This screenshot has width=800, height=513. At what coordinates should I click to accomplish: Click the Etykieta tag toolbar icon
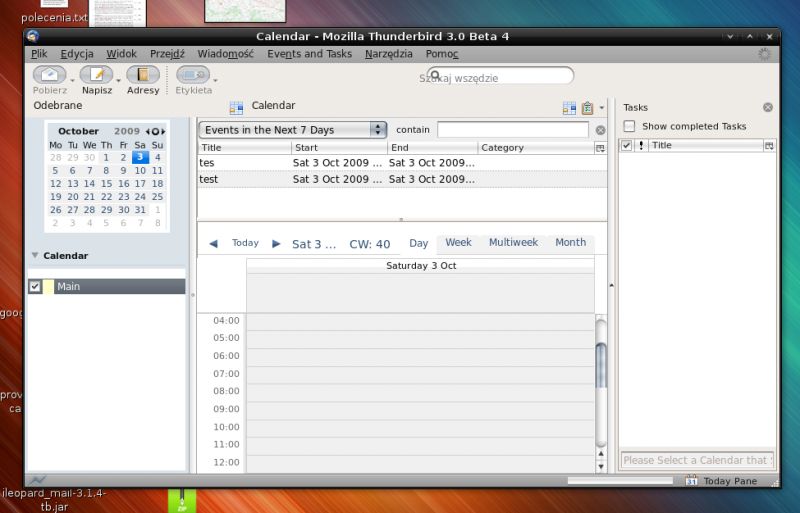[x=193, y=75]
